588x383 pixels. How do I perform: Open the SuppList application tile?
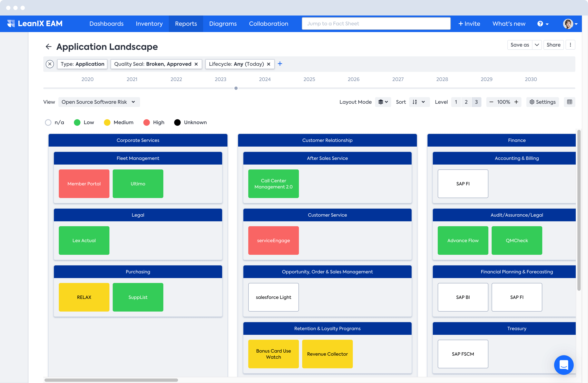point(138,297)
